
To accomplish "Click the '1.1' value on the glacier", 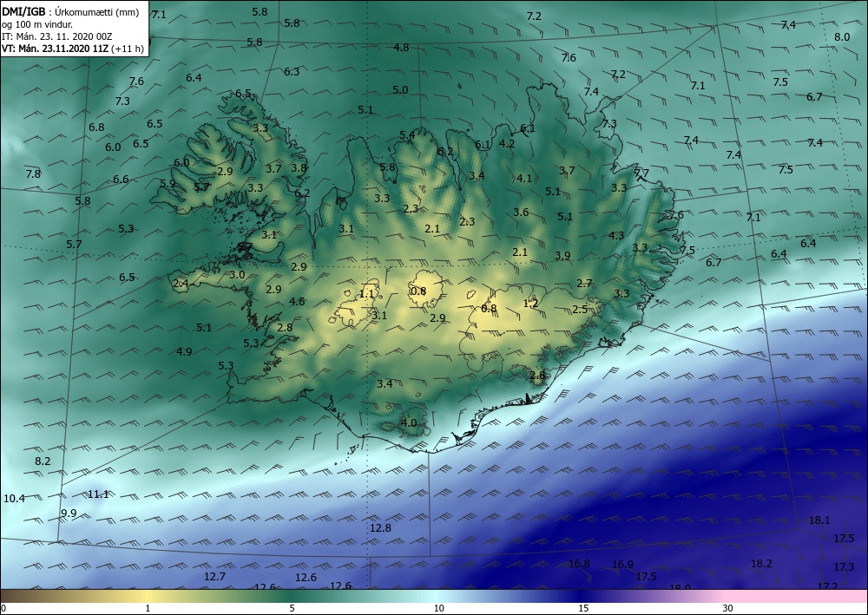I will [366, 294].
